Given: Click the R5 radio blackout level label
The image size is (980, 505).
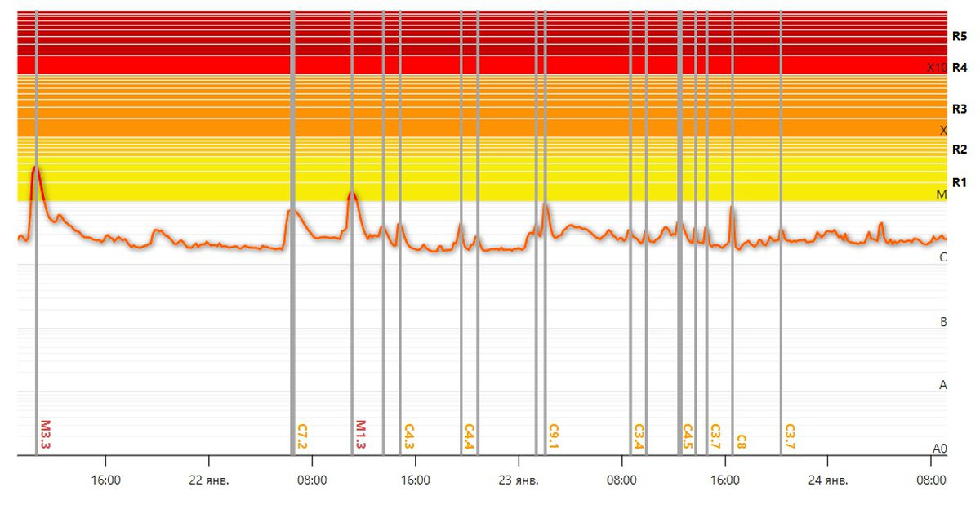Looking at the screenshot, I should pos(960,36).
